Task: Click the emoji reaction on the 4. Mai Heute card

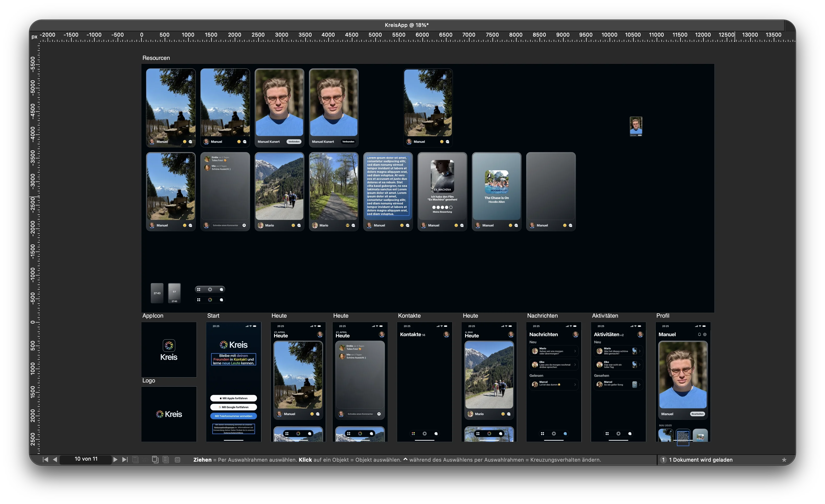Action: [503, 414]
